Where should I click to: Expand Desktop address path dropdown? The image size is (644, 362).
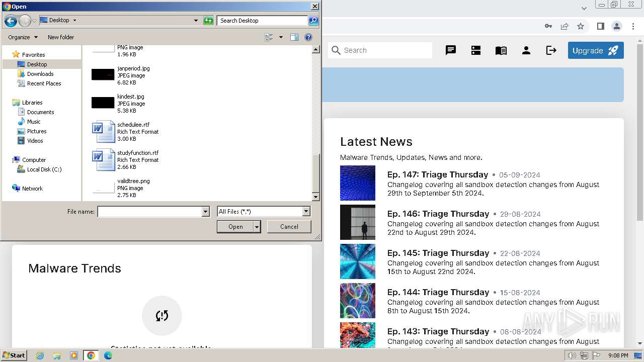(x=74, y=21)
